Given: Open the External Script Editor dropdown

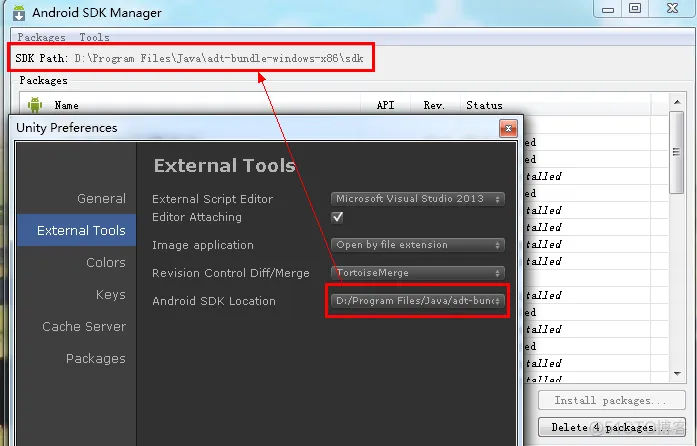Looking at the screenshot, I should 417,199.
